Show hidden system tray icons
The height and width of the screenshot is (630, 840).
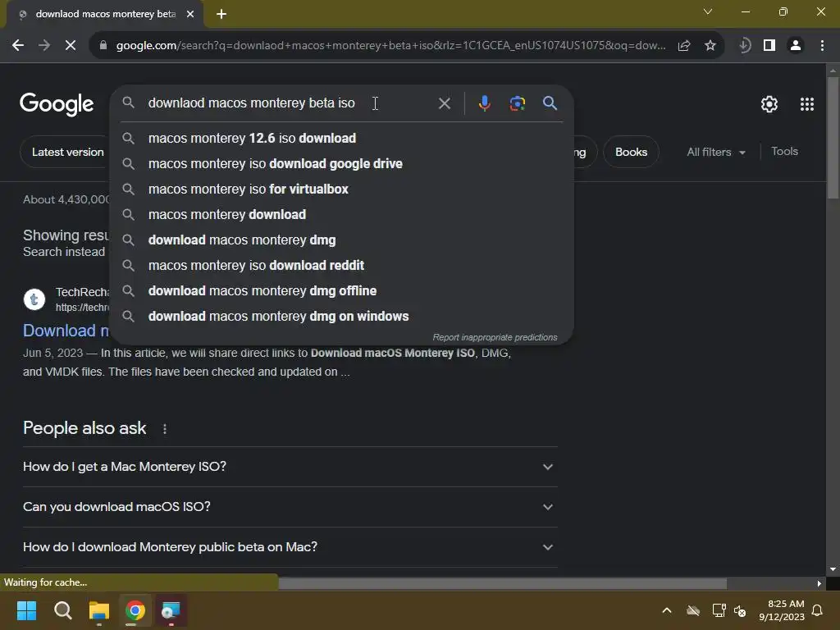coord(667,610)
